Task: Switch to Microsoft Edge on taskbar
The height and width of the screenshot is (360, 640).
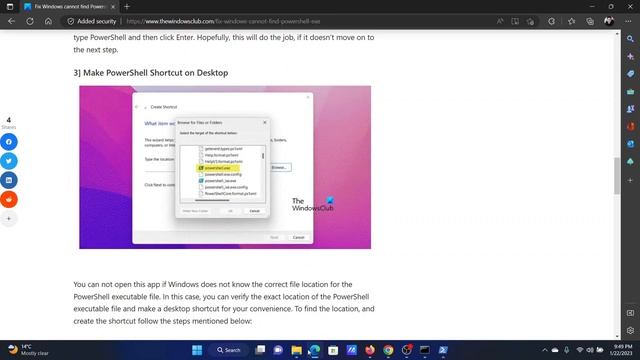Action: pyautogui.click(x=315, y=350)
